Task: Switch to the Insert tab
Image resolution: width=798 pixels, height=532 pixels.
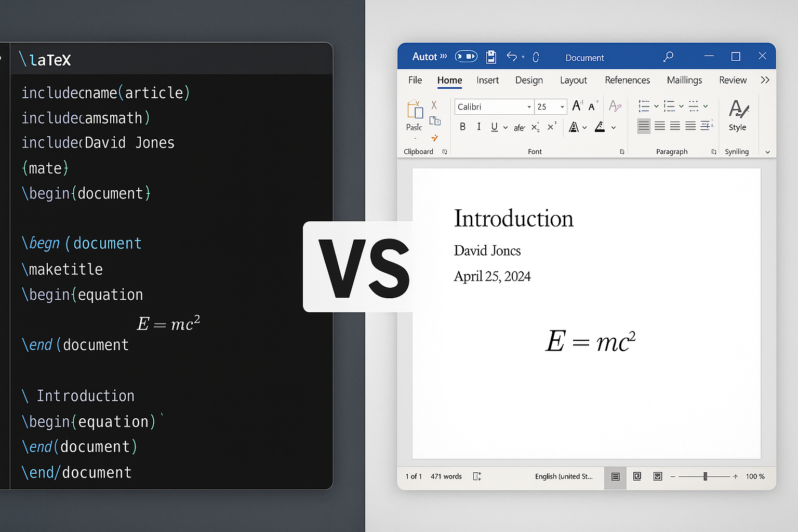Action: [x=487, y=80]
